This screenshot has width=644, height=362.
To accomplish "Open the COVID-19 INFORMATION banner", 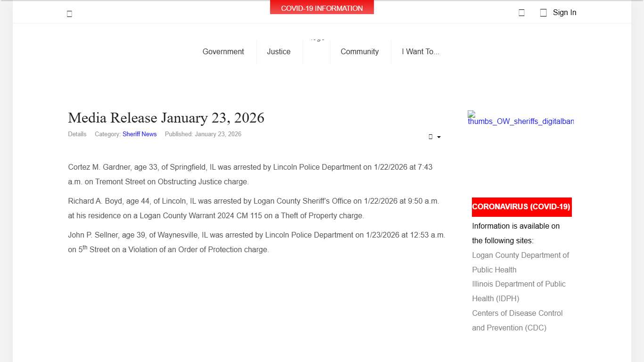I will (x=322, y=8).
